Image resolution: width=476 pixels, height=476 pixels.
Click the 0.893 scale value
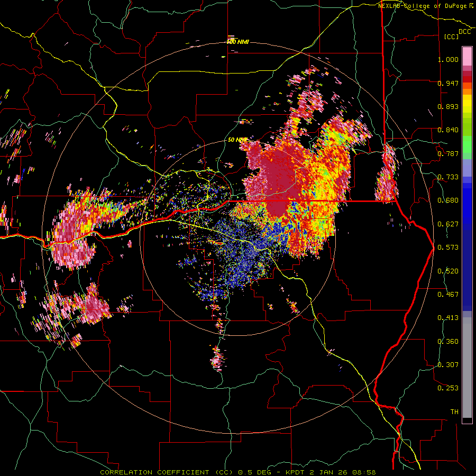coord(448,106)
